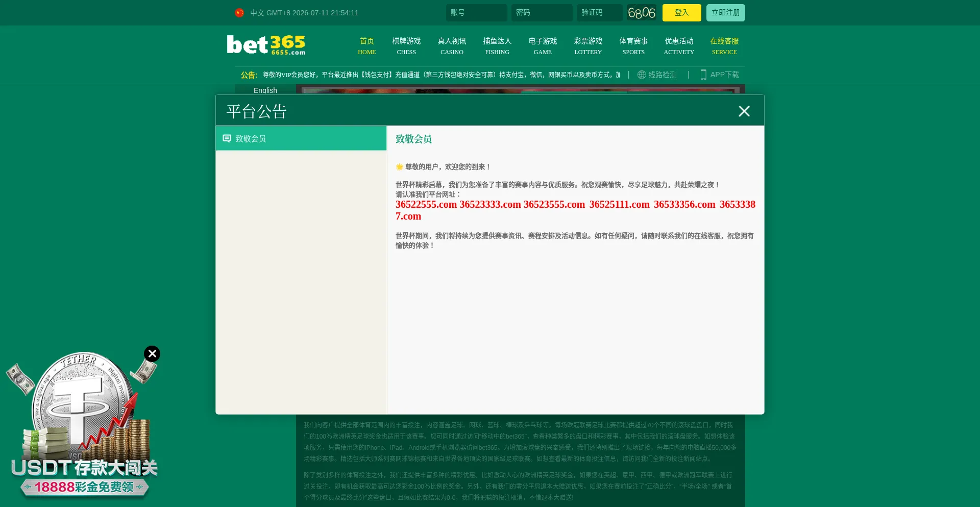This screenshot has height=507, width=980.
Task: Click the 立即注册 register button
Action: (726, 13)
